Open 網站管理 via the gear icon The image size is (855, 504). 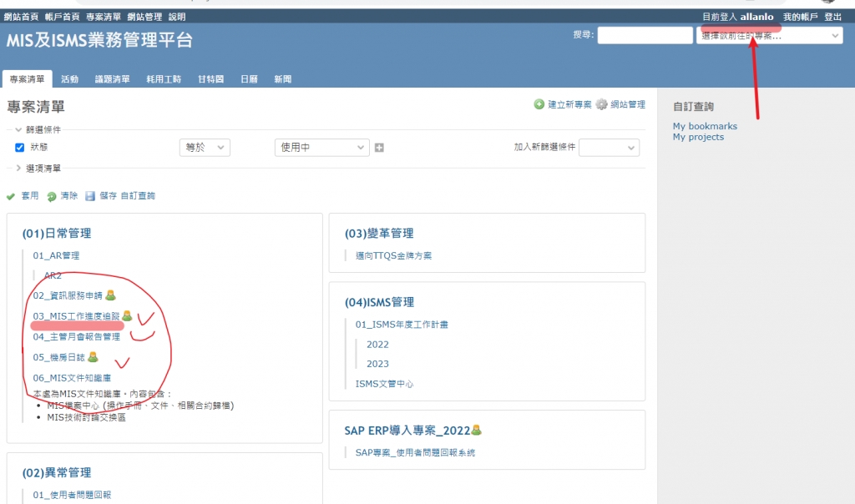601,104
